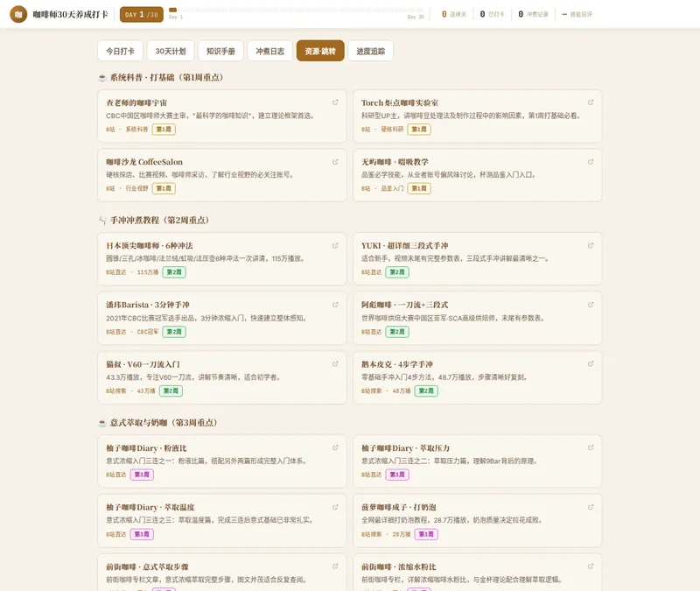
Task: Click the round coffee app logo
Action: (x=18, y=14)
